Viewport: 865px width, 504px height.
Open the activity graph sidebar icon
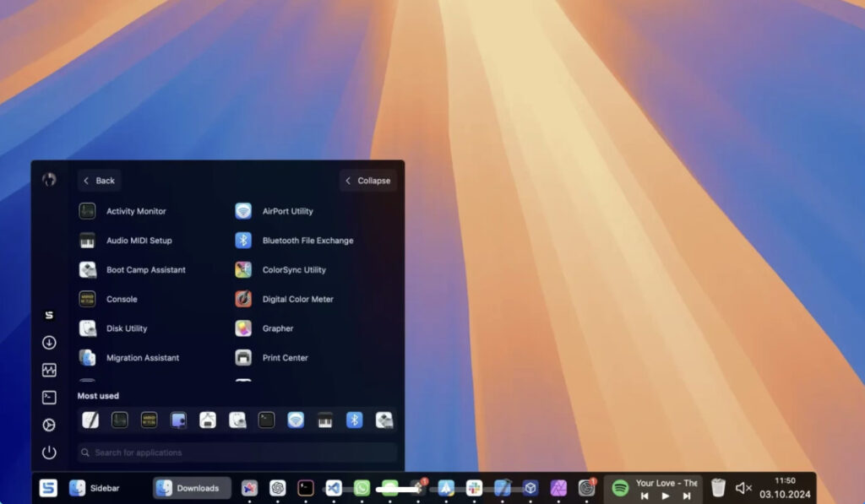point(49,370)
